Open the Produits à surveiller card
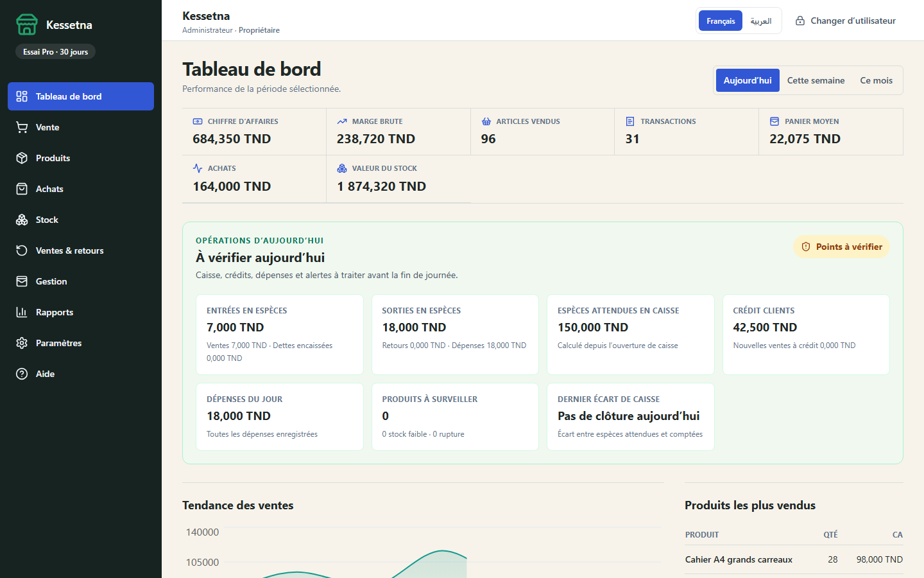This screenshot has width=924, height=578. click(x=455, y=417)
